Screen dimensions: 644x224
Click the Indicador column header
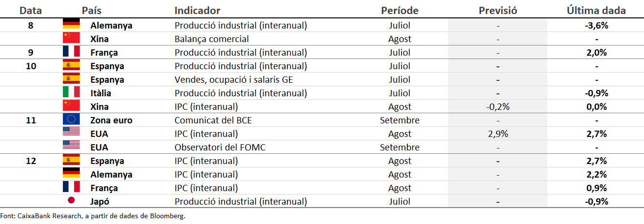tap(197, 10)
